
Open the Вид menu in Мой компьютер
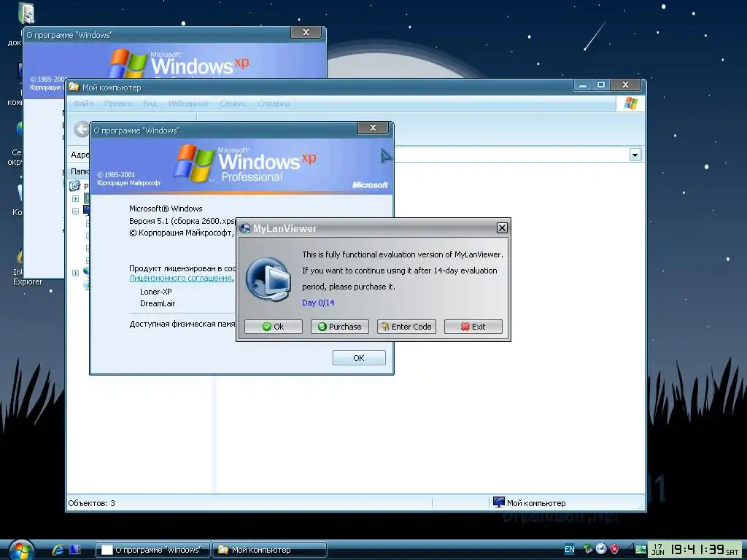150,104
